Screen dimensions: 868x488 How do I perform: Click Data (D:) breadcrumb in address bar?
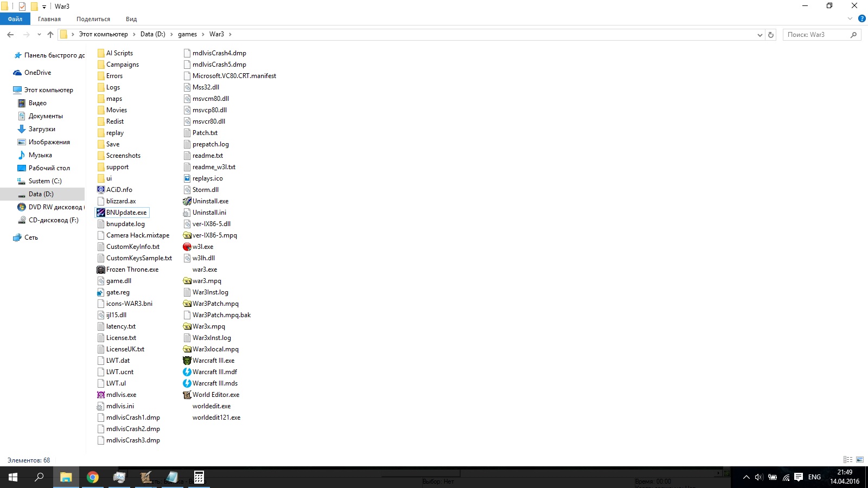(153, 34)
